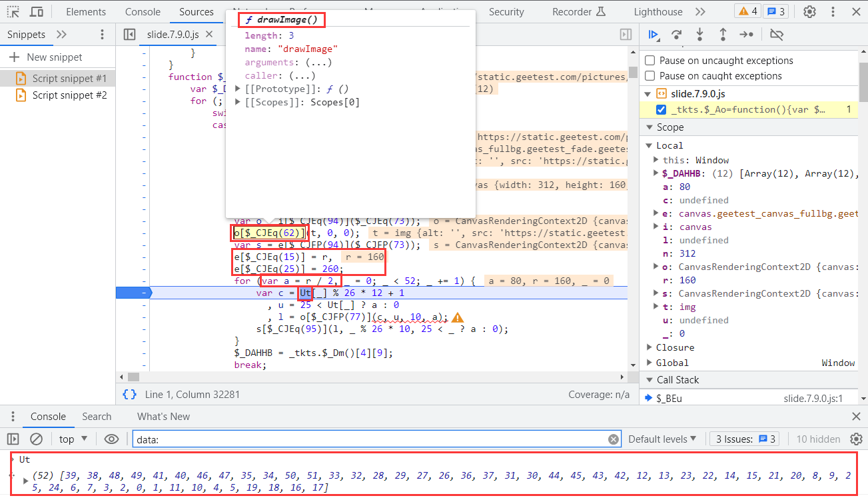Expand the Closure scope section
Viewport: 868px width, 498px height.
[x=650, y=347]
